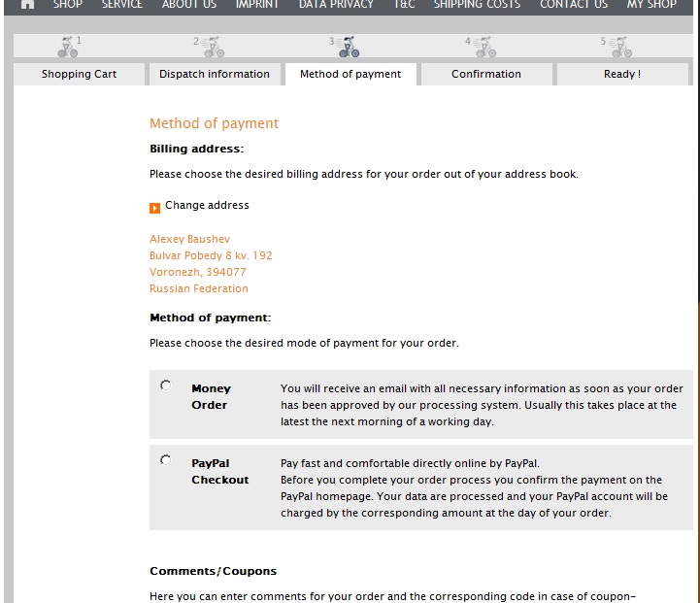The width and height of the screenshot is (700, 603).
Task: Click the step 1 bicycle icon
Action: (68, 46)
